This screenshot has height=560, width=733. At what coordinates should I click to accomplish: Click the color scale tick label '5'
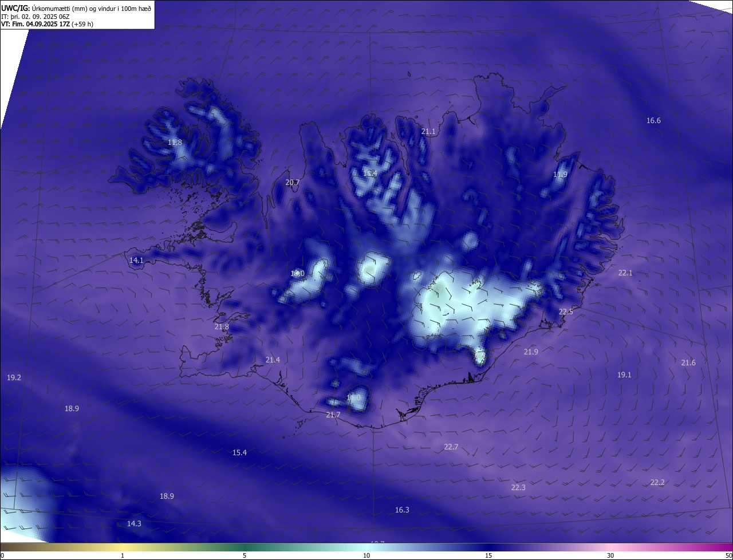click(245, 555)
